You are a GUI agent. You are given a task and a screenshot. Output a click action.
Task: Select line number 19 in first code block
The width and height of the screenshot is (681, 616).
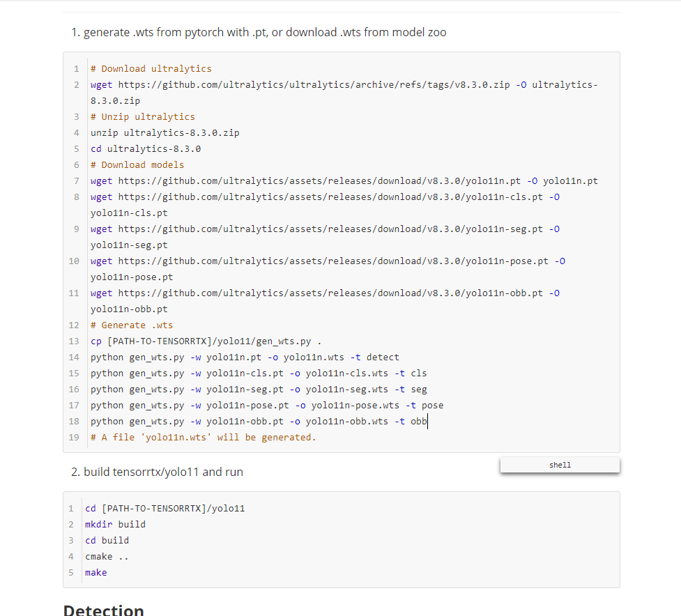point(74,437)
